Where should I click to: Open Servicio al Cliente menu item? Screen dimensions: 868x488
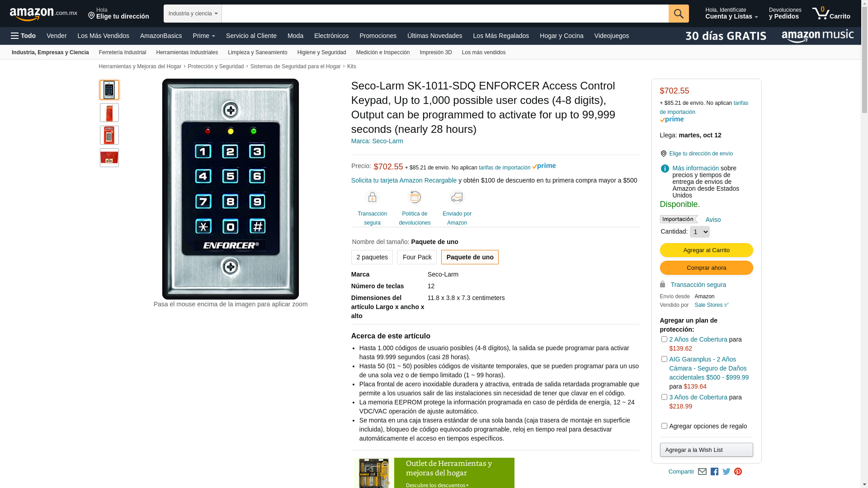tap(251, 36)
